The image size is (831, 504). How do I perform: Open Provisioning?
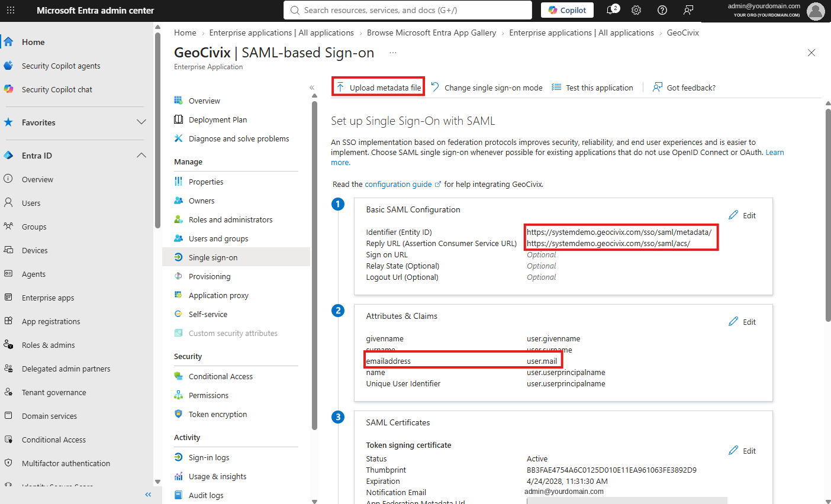210,276
